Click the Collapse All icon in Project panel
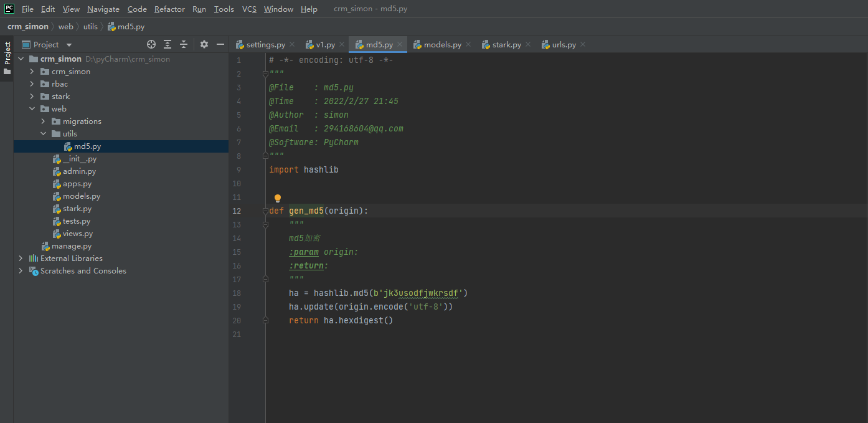868x423 pixels. click(184, 44)
